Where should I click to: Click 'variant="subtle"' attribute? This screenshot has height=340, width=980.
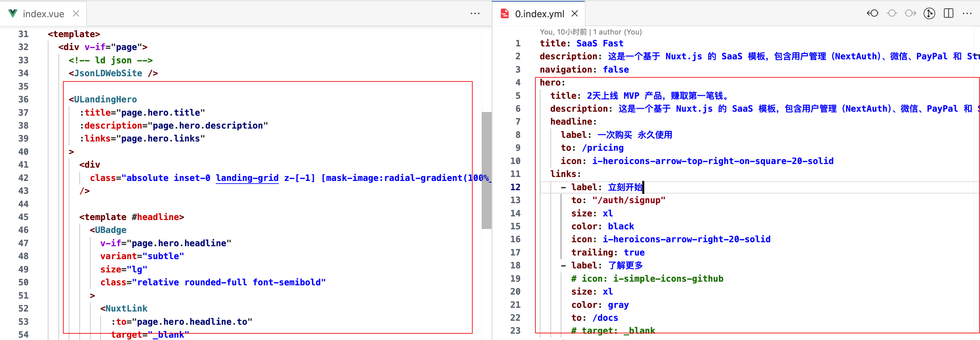(142, 256)
